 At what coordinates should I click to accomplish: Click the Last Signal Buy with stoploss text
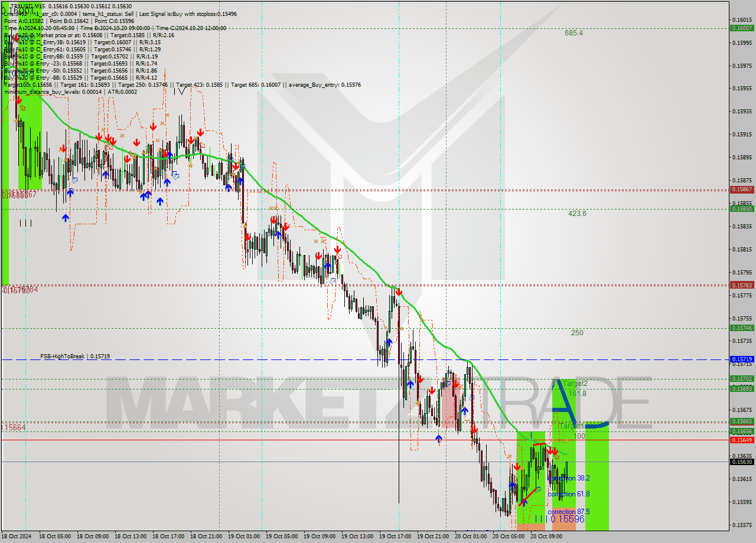[x=187, y=14]
